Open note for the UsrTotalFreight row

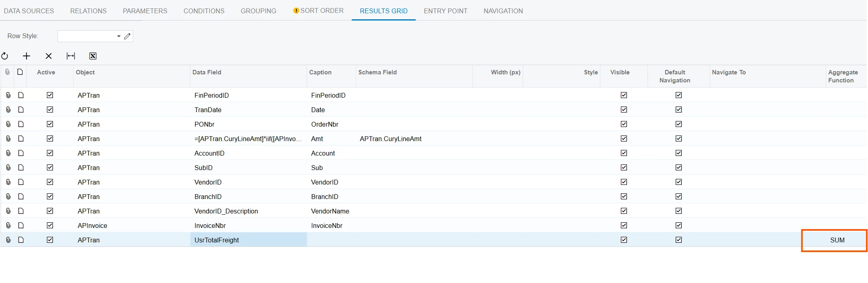21,240
